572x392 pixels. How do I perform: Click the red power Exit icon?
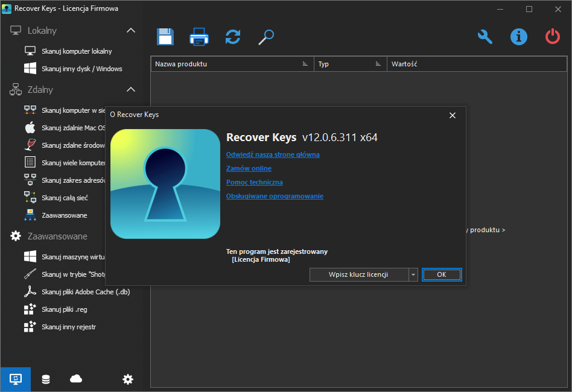[552, 37]
